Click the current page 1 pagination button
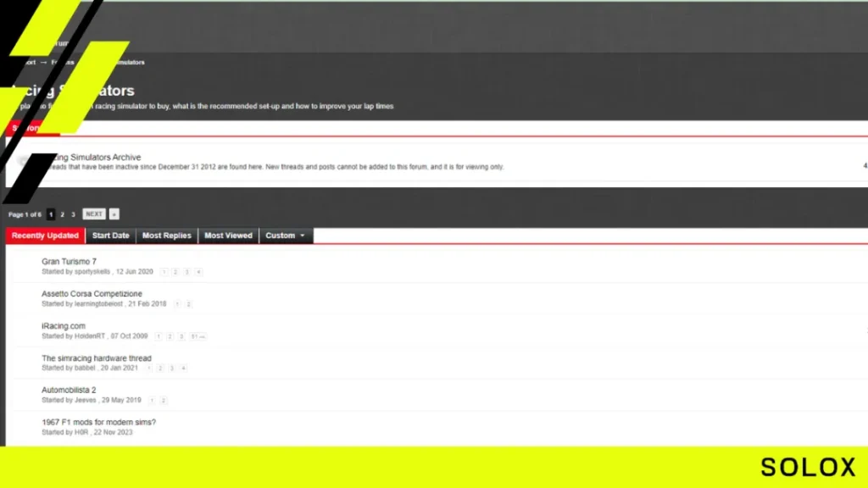868x488 pixels. point(51,214)
